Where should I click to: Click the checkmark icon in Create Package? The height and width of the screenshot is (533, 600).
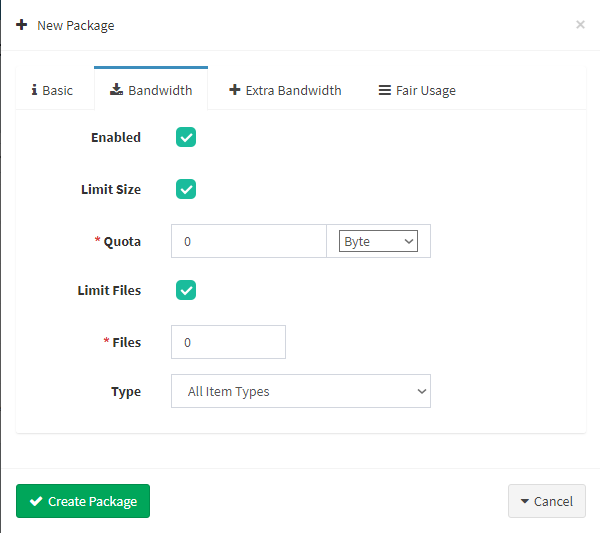36,501
